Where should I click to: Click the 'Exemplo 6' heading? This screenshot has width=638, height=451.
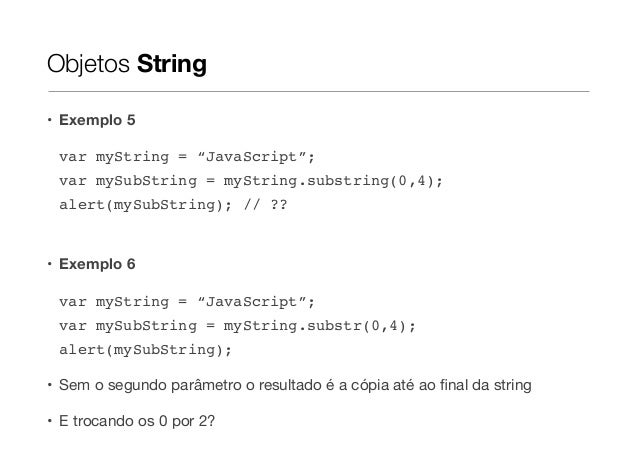[x=96, y=265]
